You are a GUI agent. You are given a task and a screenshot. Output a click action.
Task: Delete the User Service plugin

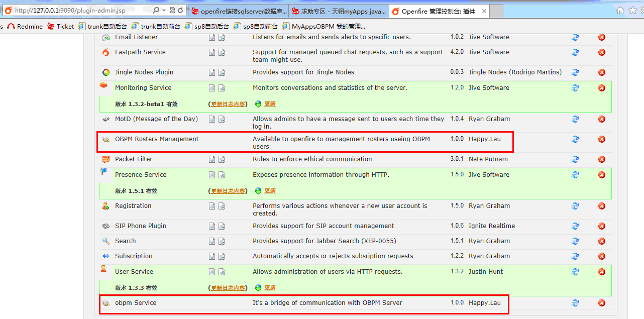602,272
